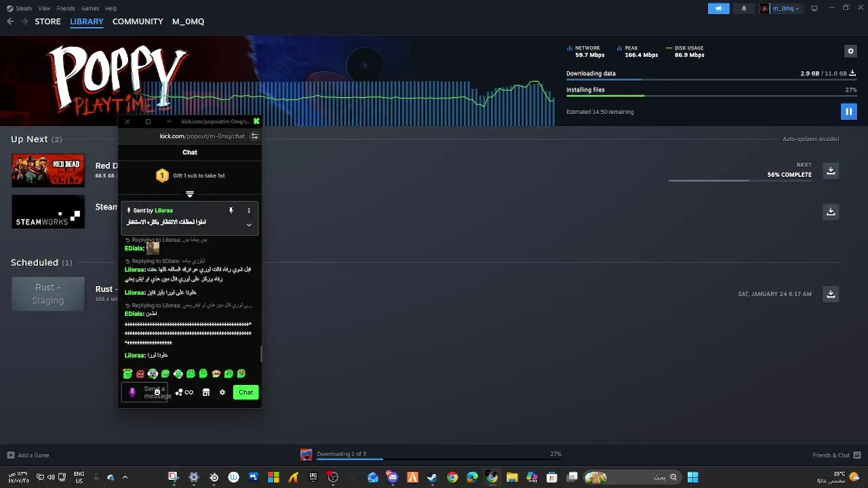Expand pinned message chevron
868x488 pixels.
click(x=249, y=224)
